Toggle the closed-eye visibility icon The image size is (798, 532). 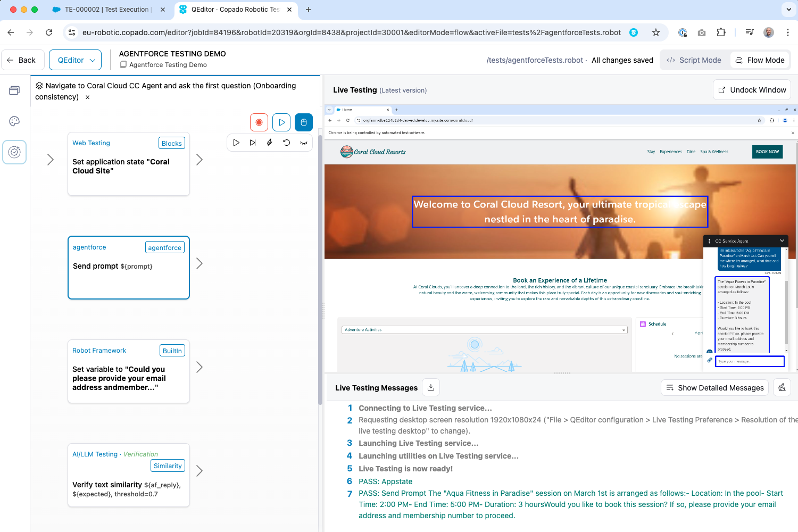[x=304, y=143]
